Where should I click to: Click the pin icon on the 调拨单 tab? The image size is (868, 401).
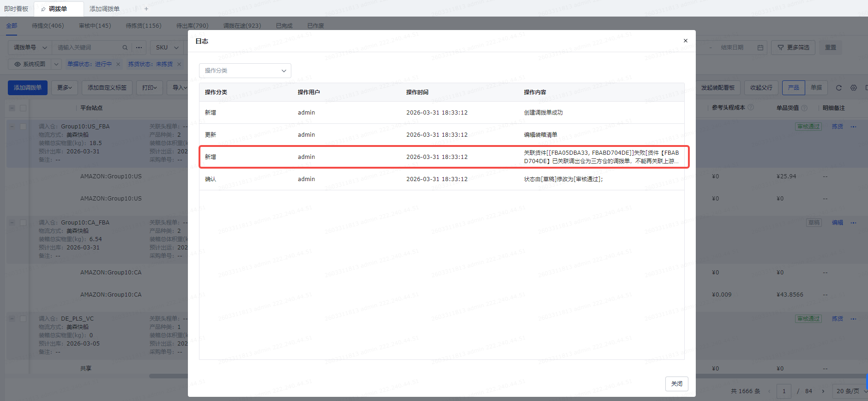tap(43, 9)
